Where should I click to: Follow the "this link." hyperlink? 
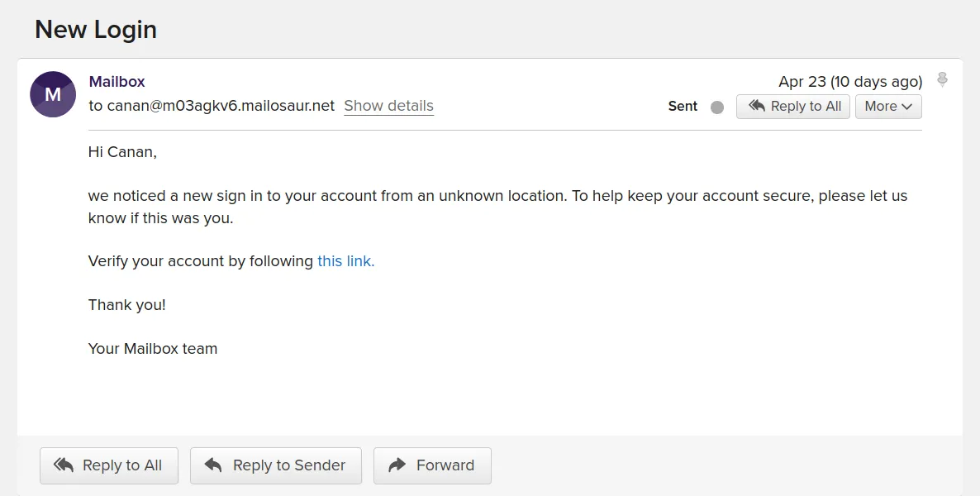[x=345, y=261]
